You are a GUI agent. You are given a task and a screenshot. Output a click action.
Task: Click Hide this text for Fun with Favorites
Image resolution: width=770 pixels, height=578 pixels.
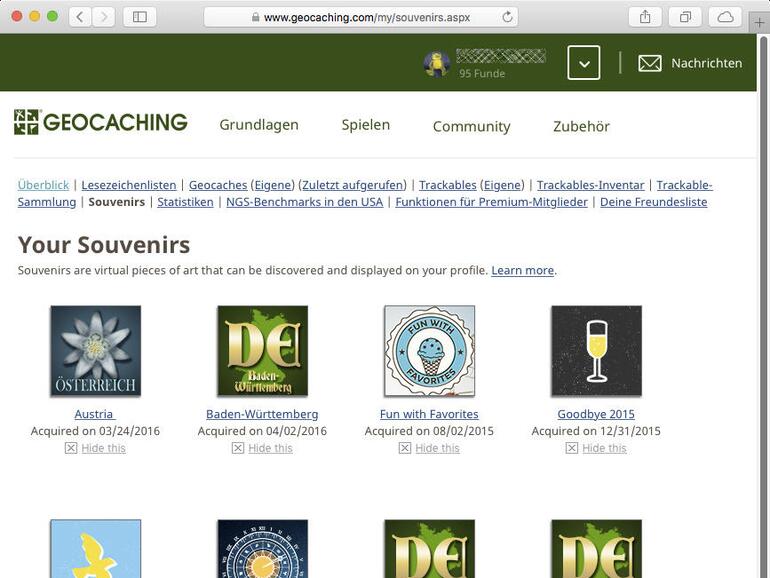coord(438,448)
